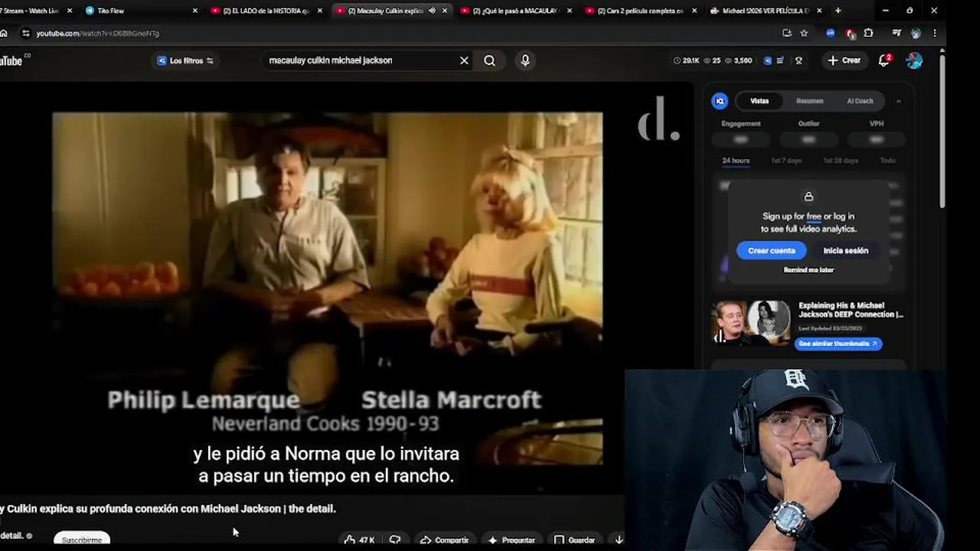
Task: Click the Crear button in YouTube header
Action: (x=844, y=60)
